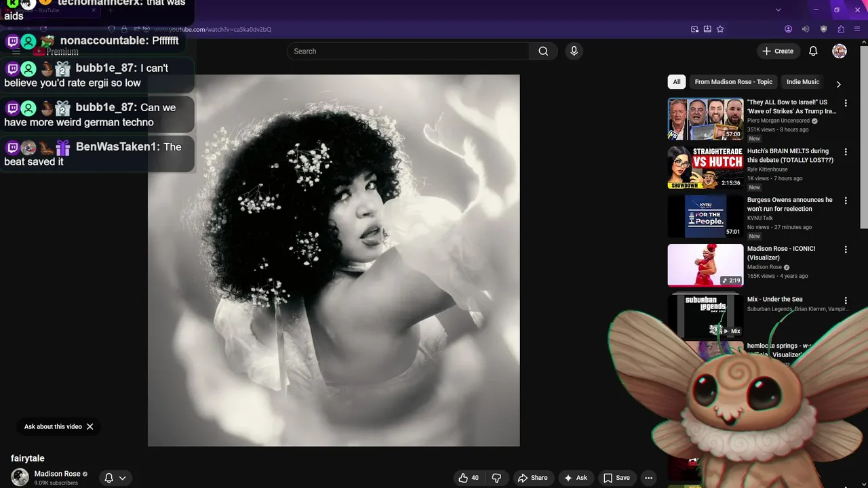Viewport: 868px width, 488px height.
Task: Open options menu for the Piers Morgan video
Action: pyautogui.click(x=846, y=103)
